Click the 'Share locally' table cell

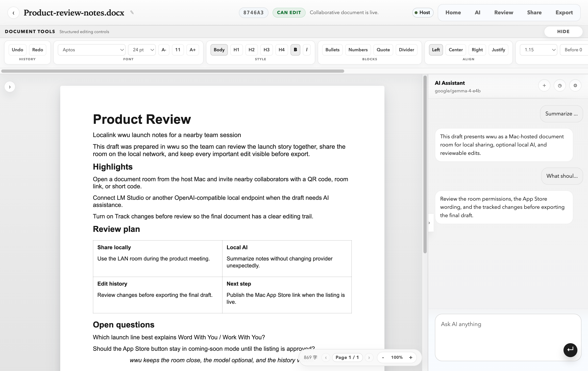coord(157,259)
